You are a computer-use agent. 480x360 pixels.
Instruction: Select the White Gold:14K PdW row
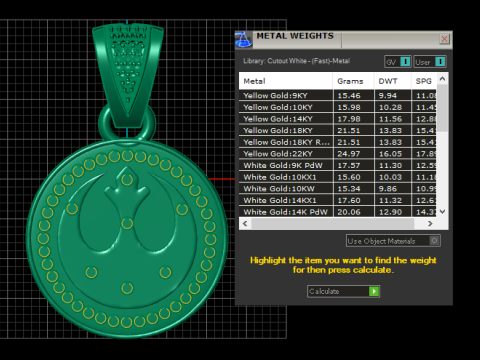click(337, 212)
